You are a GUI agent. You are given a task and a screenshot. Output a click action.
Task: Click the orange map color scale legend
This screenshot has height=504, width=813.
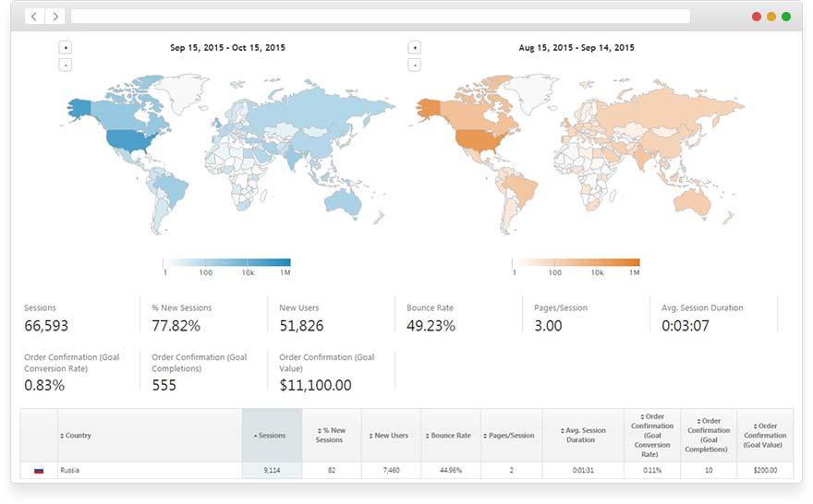[x=576, y=263]
